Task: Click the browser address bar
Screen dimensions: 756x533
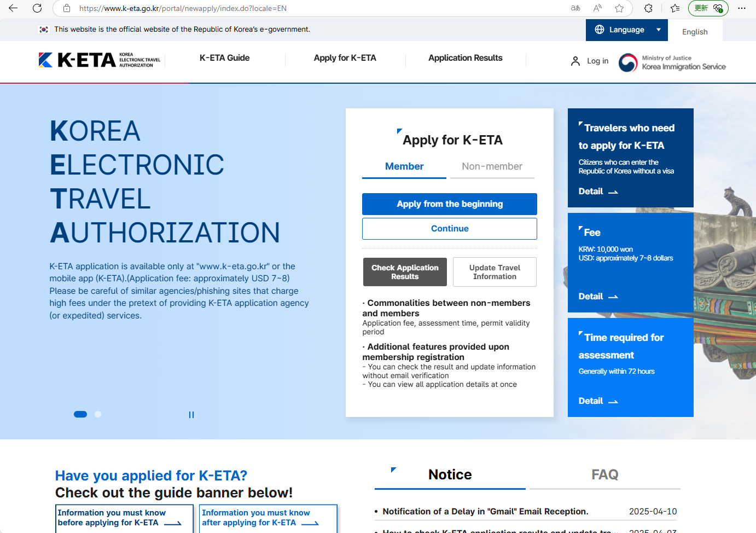Action: (317, 8)
